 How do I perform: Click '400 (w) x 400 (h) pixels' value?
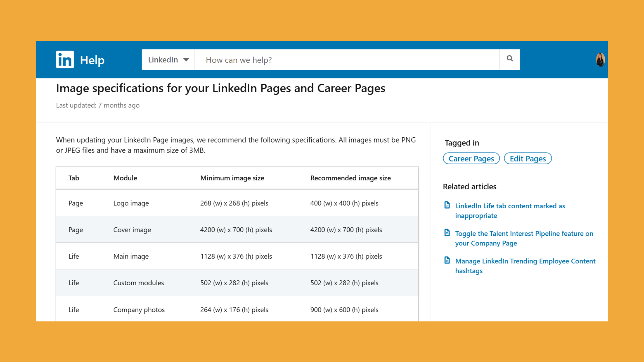[x=344, y=203]
